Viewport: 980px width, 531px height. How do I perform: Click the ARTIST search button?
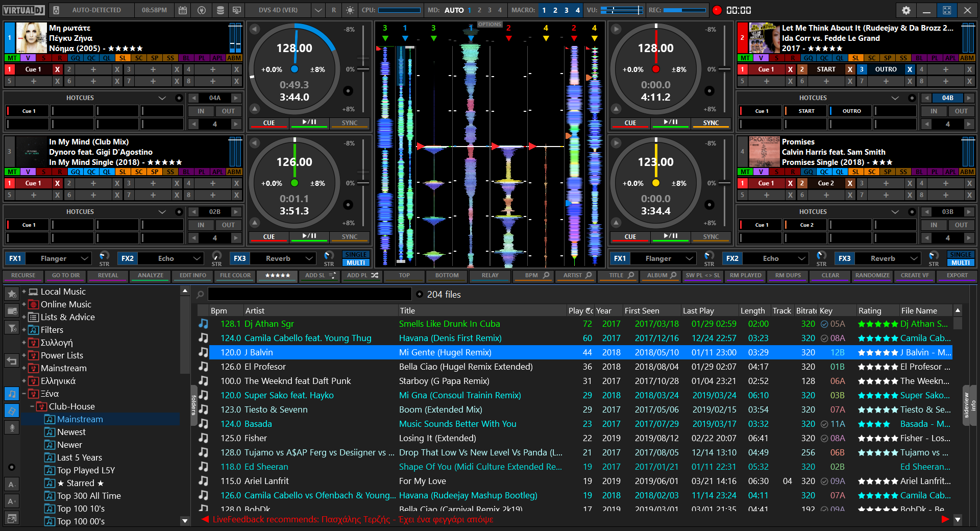[576, 275]
